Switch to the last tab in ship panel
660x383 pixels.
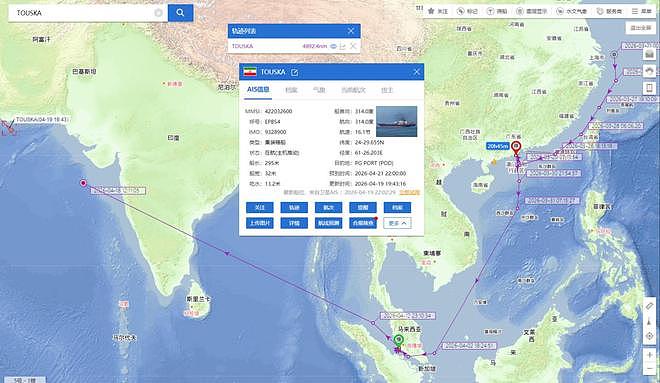coord(387,90)
